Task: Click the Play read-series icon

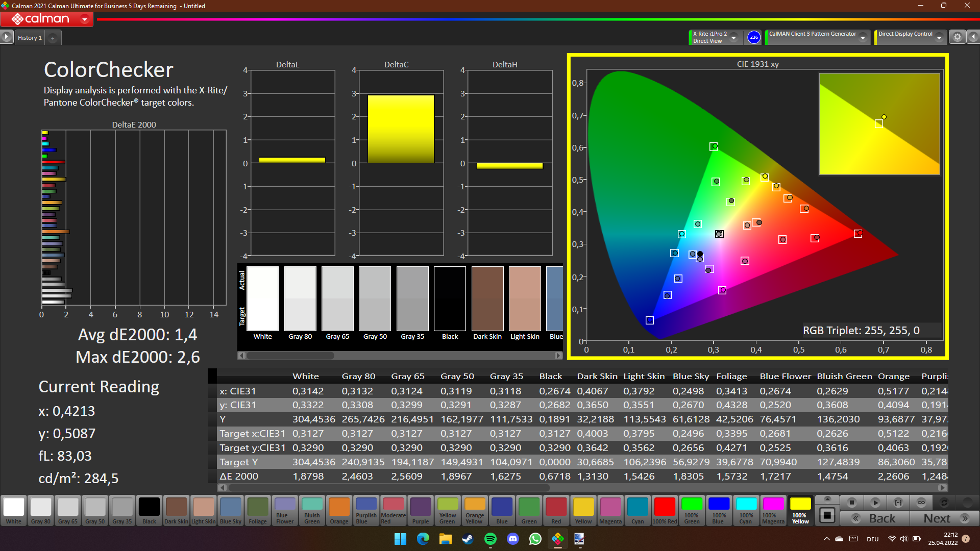Action: pyautogui.click(x=875, y=503)
